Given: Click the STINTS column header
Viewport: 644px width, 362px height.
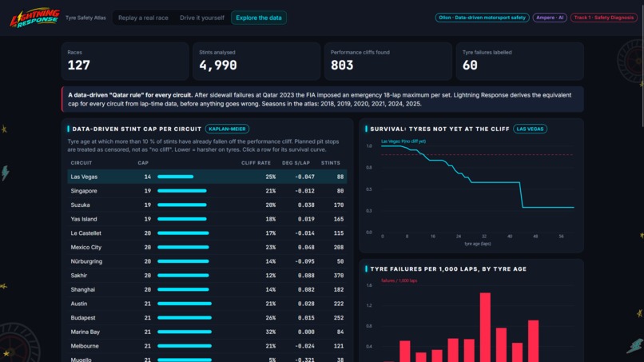Looking at the screenshot, I should [331, 163].
